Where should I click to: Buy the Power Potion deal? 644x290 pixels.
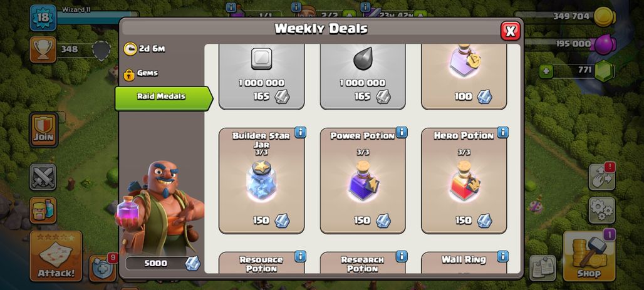[363, 181]
